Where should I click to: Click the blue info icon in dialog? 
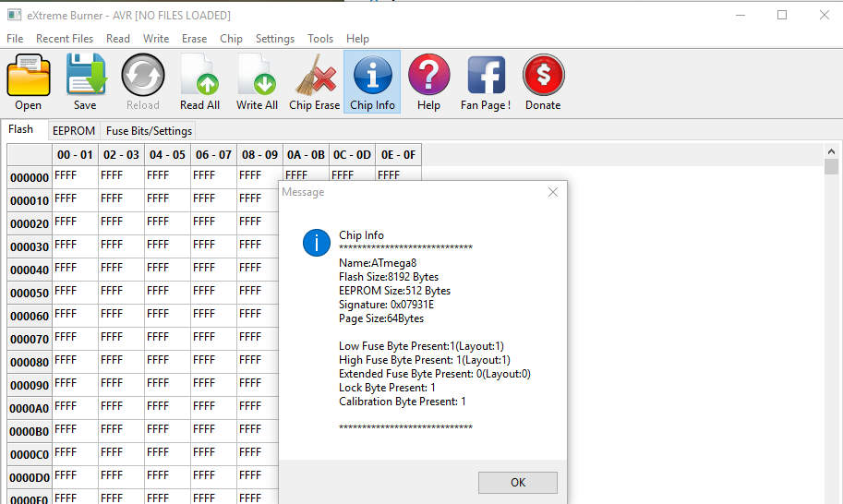[316, 243]
